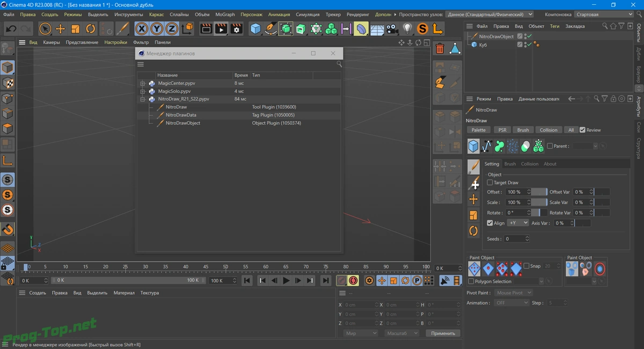Open the +Y align axis dropdown

[x=518, y=223]
